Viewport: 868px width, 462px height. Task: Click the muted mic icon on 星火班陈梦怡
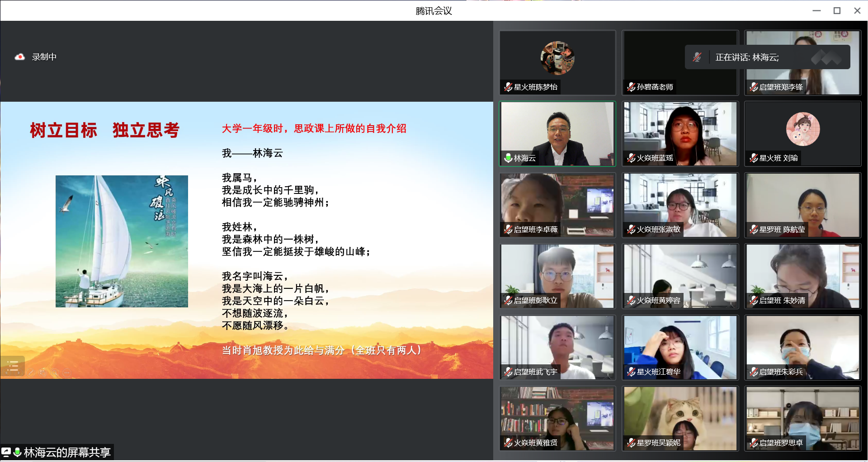point(508,87)
